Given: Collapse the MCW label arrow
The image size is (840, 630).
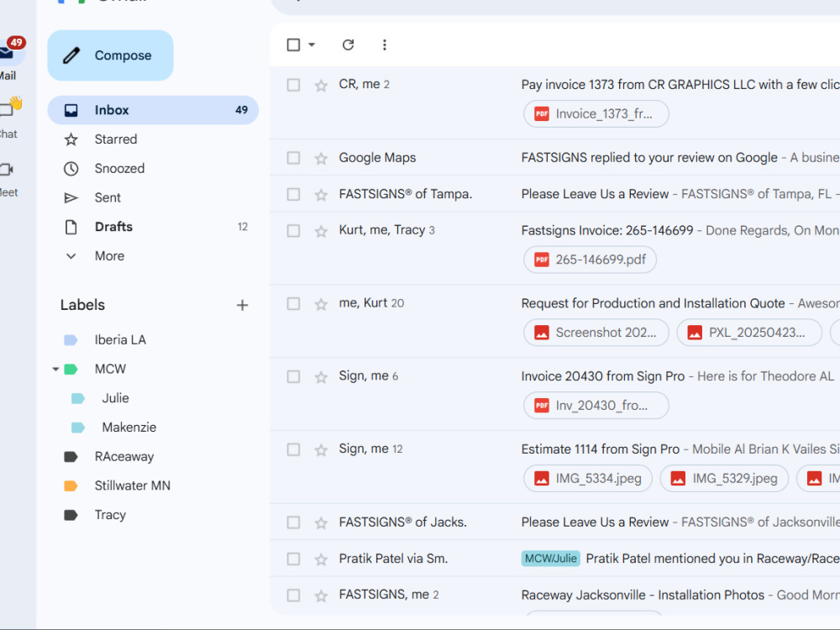Looking at the screenshot, I should 55,369.
